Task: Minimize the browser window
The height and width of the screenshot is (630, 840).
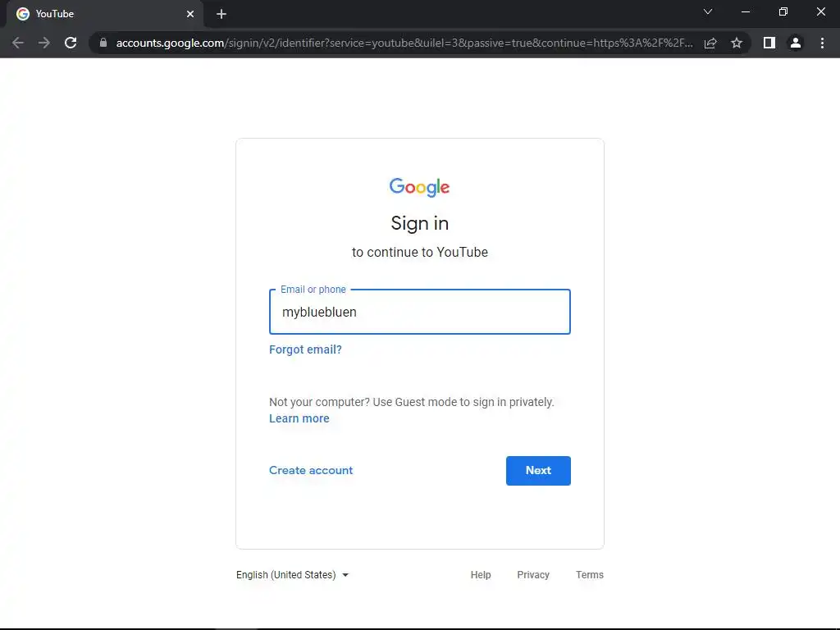Action: (745, 11)
